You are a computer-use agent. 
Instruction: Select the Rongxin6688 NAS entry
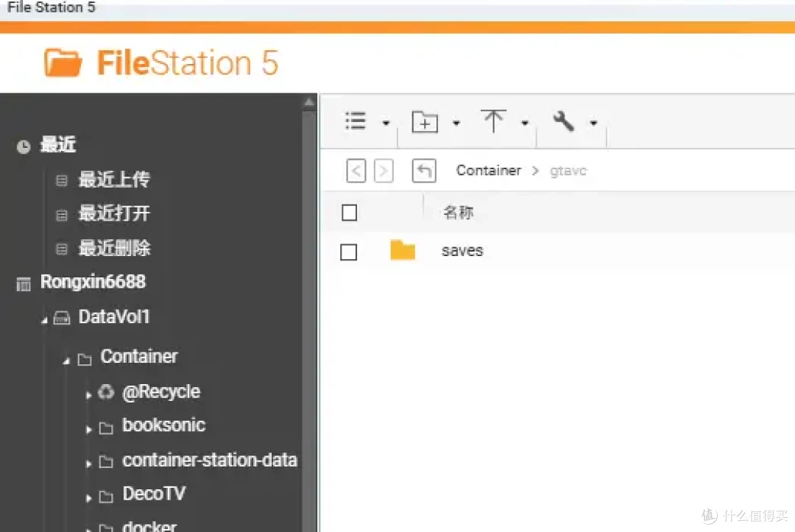93,282
